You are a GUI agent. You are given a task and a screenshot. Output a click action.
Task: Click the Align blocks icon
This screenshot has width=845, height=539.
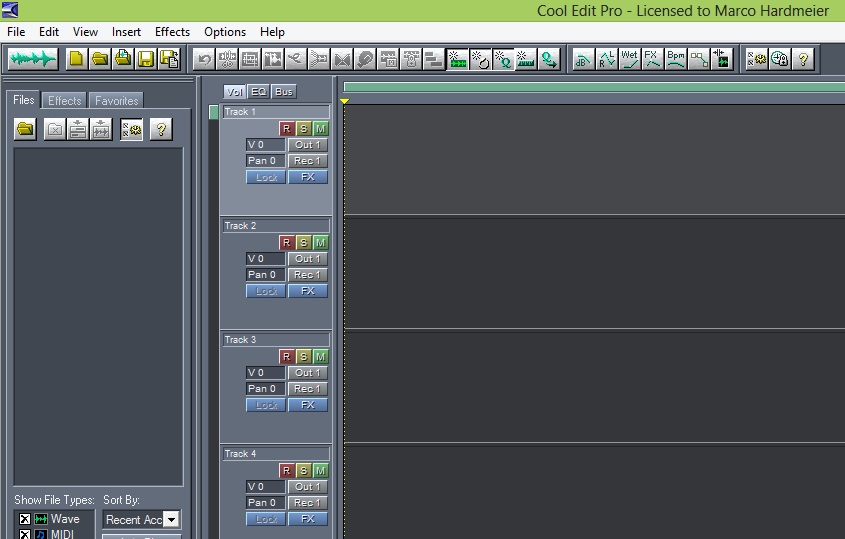[434, 59]
